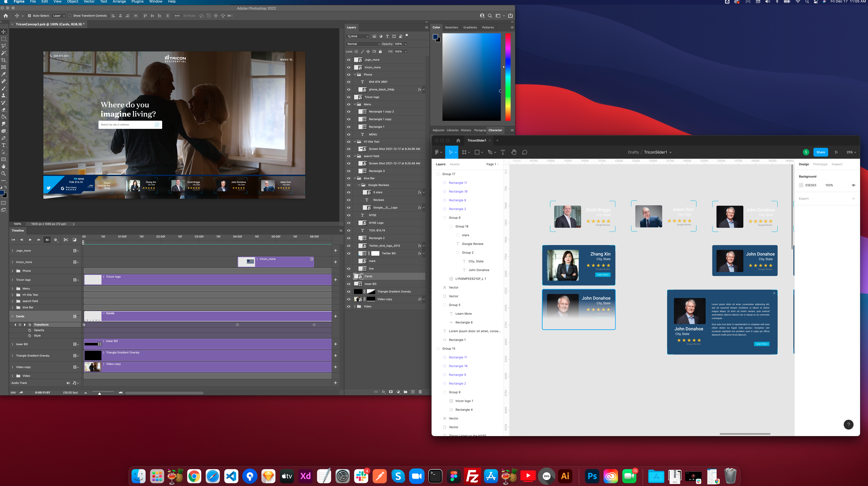Select the Figma Comment tool

tap(525, 152)
